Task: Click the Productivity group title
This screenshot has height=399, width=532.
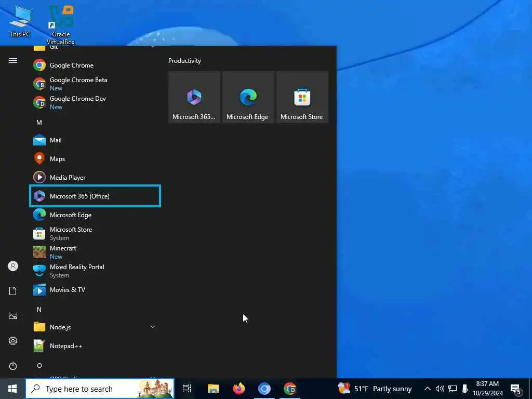Action: point(184,61)
